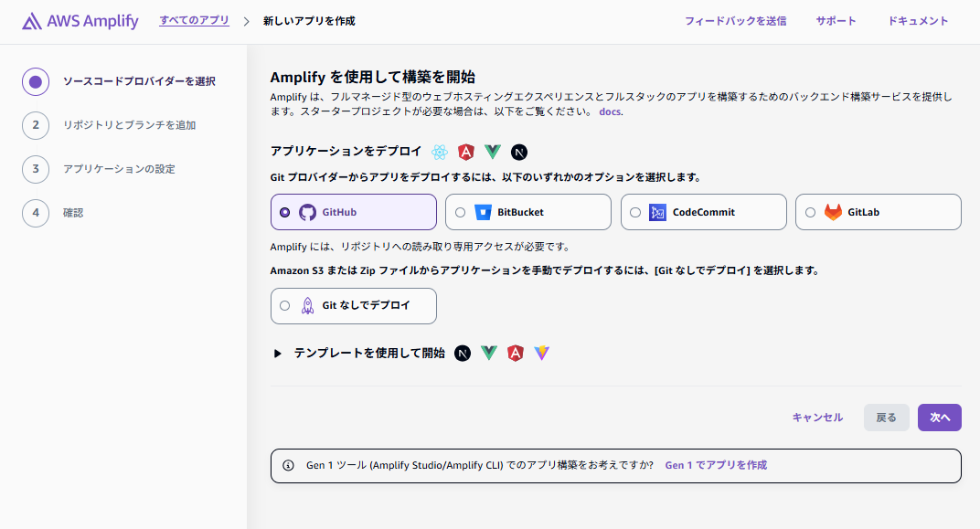Open ドキュメント link in header
Viewport: 980px width, 529px height.
click(x=918, y=21)
